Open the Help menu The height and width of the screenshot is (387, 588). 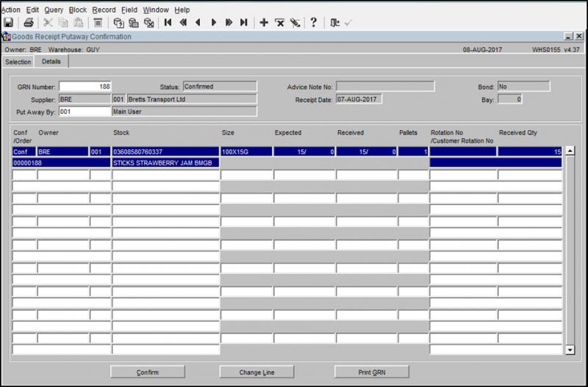pos(182,10)
